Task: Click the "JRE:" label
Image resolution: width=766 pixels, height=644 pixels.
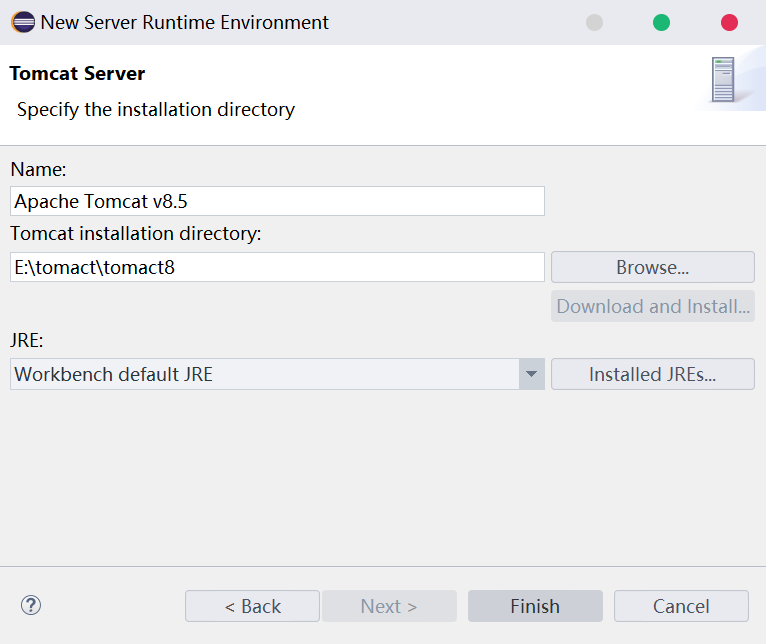Action: [27, 340]
